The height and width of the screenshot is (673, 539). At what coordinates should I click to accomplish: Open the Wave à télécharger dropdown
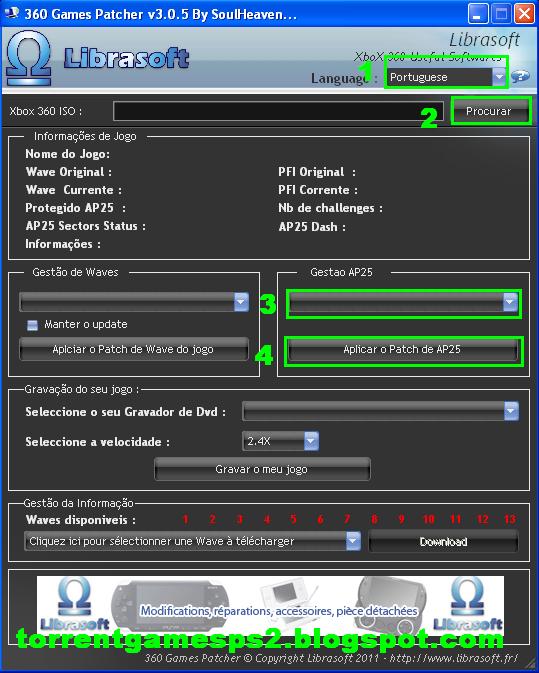tap(193, 541)
